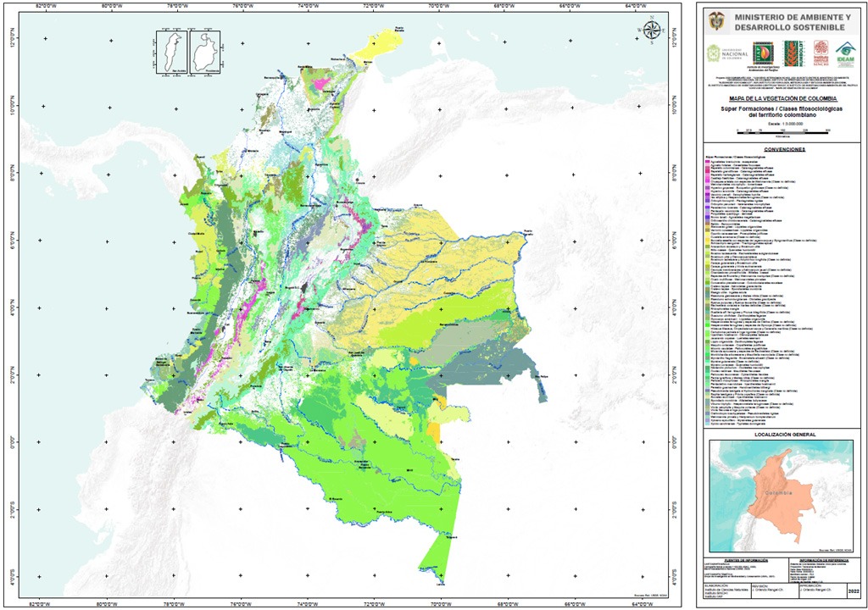Click the MAPA DE LA VEGETACIÓN title
The image size is (868, 610).
tap(783, 98)
